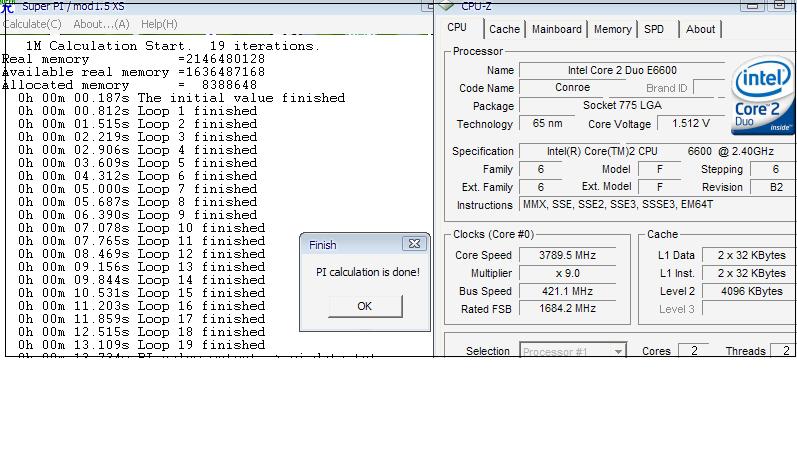The width and height of the screenshot is (797, 450).
Task: Open the Processor #1 selection dropdown
Action: click(x=573, y=351)
